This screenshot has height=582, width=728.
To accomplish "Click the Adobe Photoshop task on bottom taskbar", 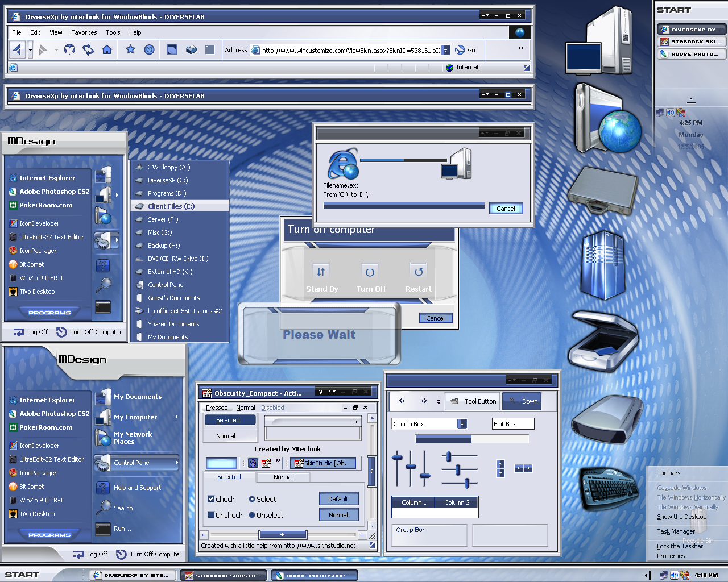I will click(x=315, y=576).
